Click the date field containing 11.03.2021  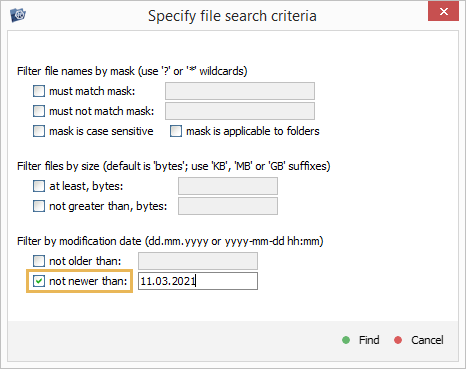coord(198,281)
